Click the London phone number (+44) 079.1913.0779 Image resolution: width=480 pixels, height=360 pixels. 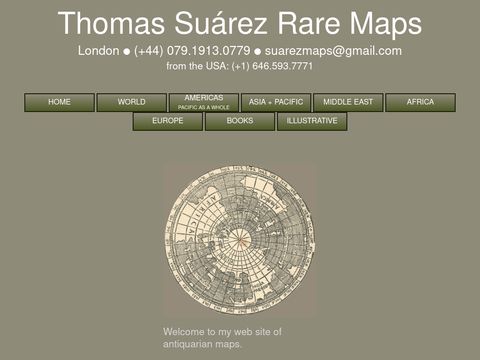192,51
